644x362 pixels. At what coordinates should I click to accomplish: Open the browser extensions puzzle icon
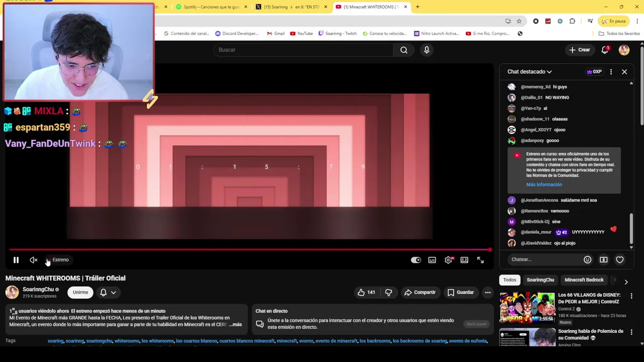[x=572, y=21]
